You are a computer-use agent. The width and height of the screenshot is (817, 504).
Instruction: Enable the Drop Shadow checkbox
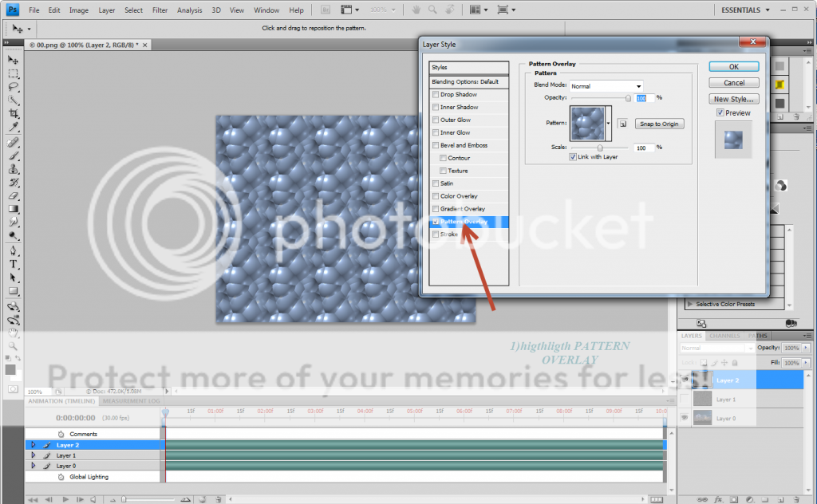pos(436,95)
